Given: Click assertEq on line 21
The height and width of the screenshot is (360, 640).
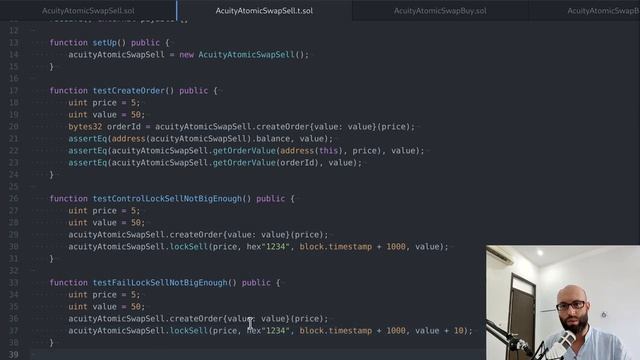Looking at the screenshot, I should [x=87, y=139].
